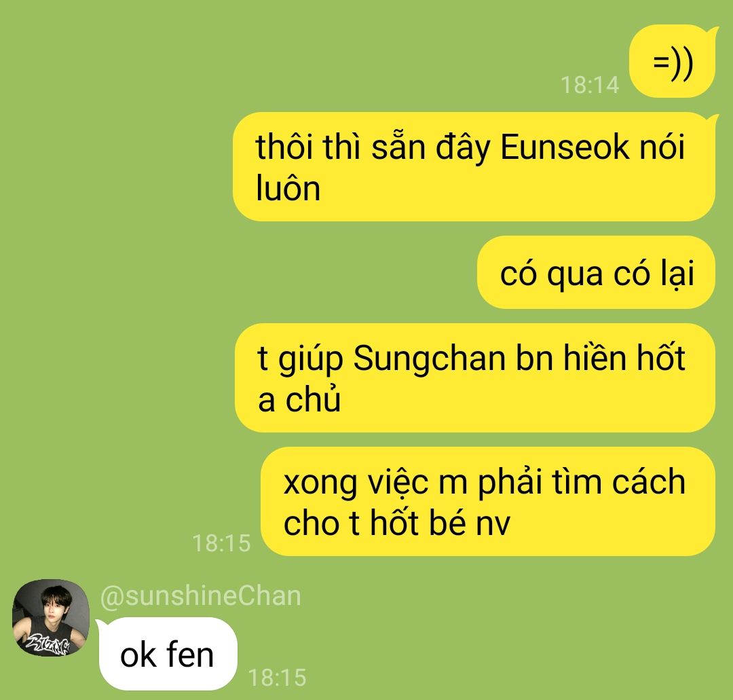Click the words "a chủ" in the bubble

(x=299, y=400)
